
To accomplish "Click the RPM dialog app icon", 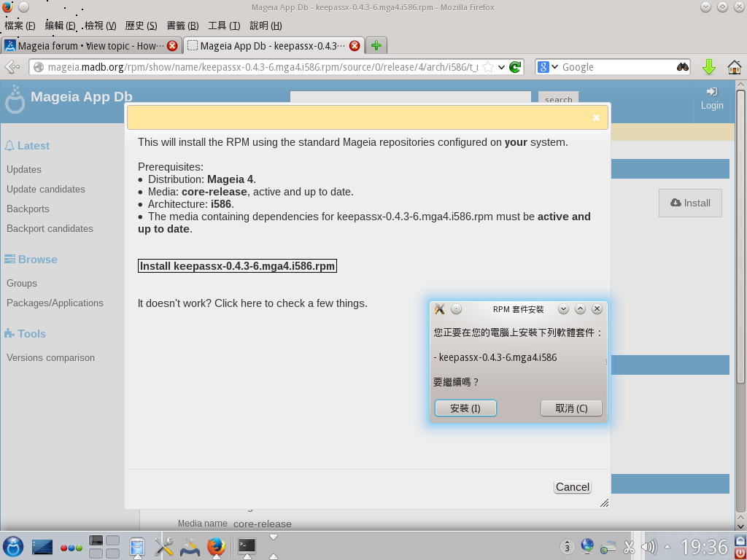I will tap(439, 309).
